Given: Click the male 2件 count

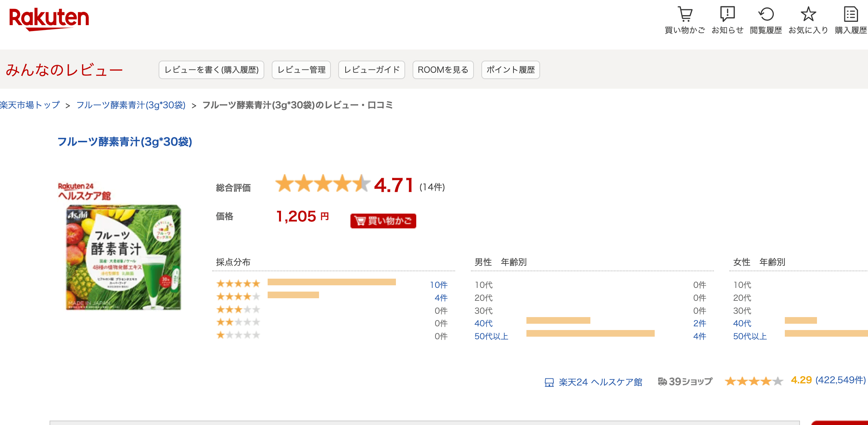Looking at the screenshot, I should tap(700, 323).
